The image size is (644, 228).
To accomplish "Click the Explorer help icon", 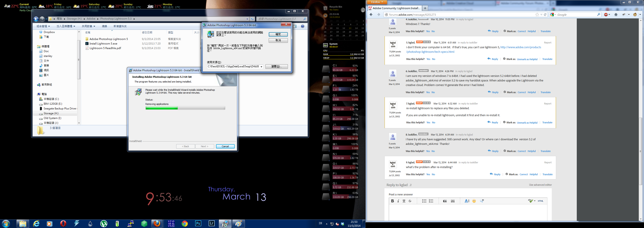I will pyautogui.click(x=303, y=26).
